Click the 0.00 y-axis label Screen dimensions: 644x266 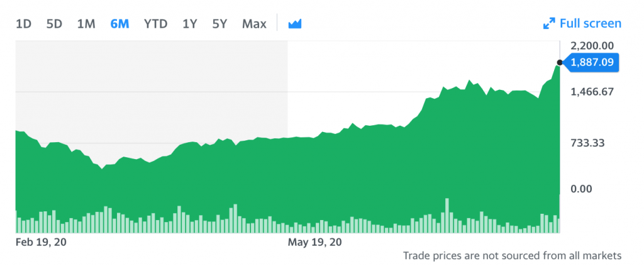click(x=580, y=189)
